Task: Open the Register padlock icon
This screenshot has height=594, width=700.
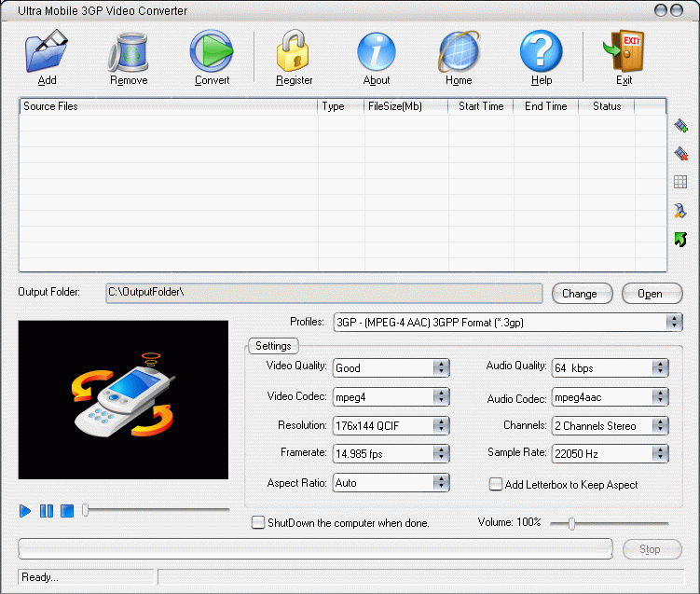Action: (293, 50)
